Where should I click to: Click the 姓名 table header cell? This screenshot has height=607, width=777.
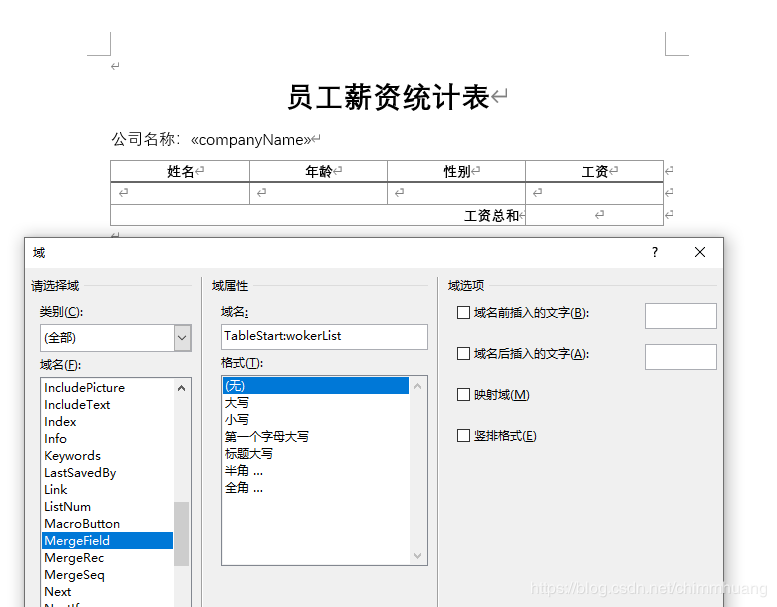tap(180, 171)
